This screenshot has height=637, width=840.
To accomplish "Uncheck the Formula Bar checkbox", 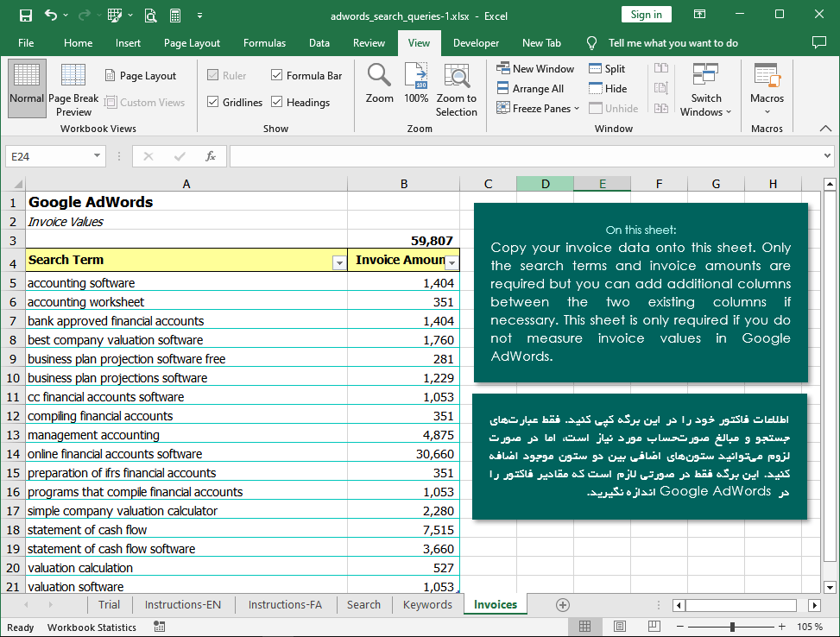I will [277, 76].
